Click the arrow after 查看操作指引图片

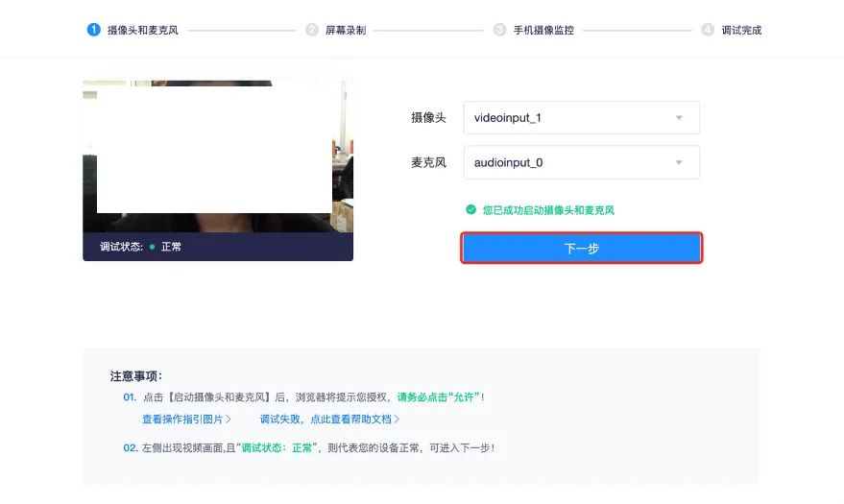tap(229, 420)
